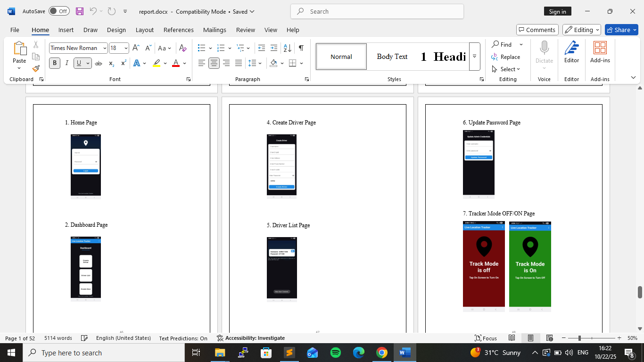Apply strikethrough formatting
Screen dimensions: 644x362
click(99, 63)
